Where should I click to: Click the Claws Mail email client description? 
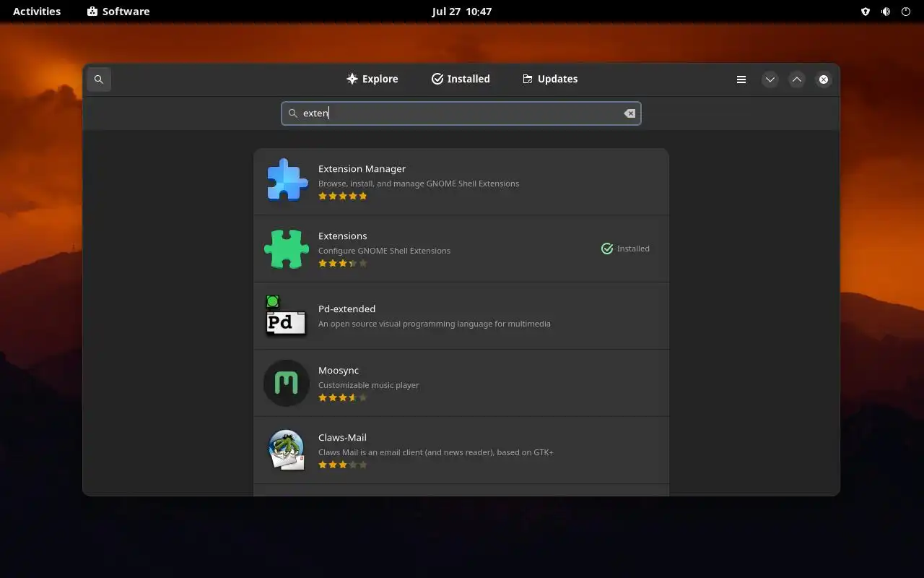(436, 452)
